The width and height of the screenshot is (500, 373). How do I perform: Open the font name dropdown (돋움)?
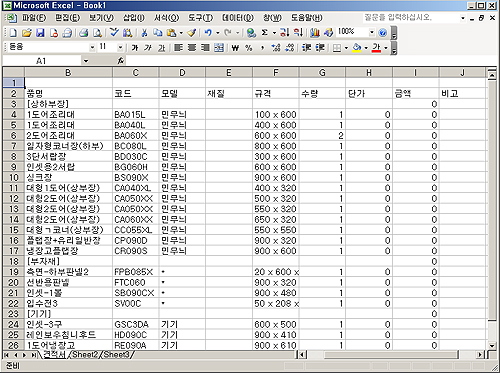pos(92,48)
